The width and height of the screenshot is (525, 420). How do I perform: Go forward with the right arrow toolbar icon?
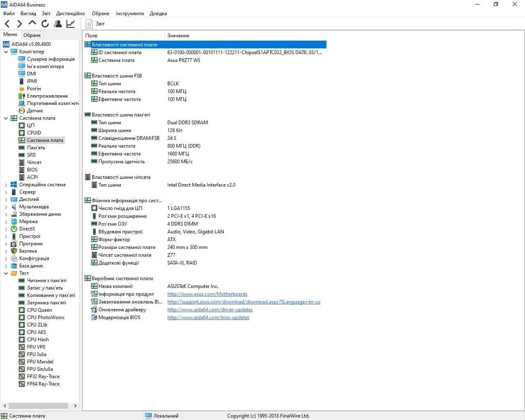(x=19, y=24)
